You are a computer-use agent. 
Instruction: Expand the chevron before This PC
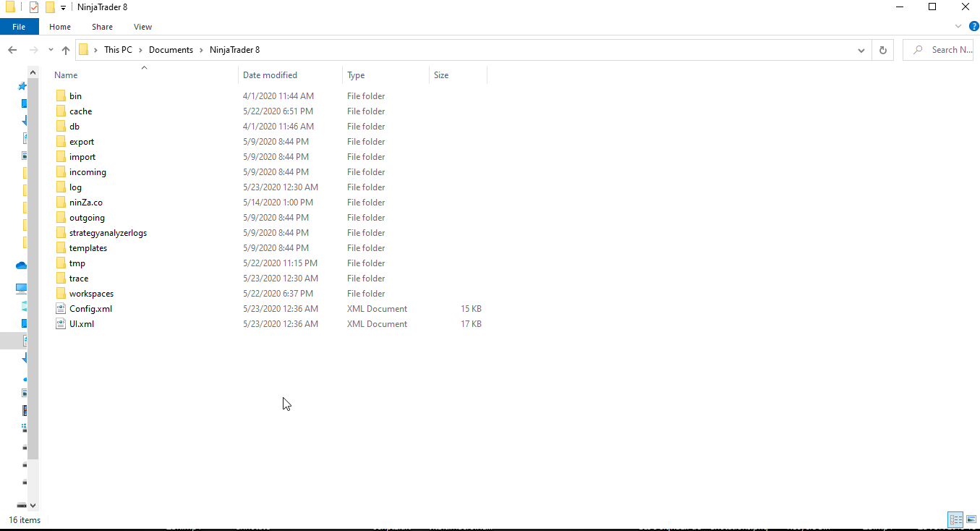click(x=96, y=50)
